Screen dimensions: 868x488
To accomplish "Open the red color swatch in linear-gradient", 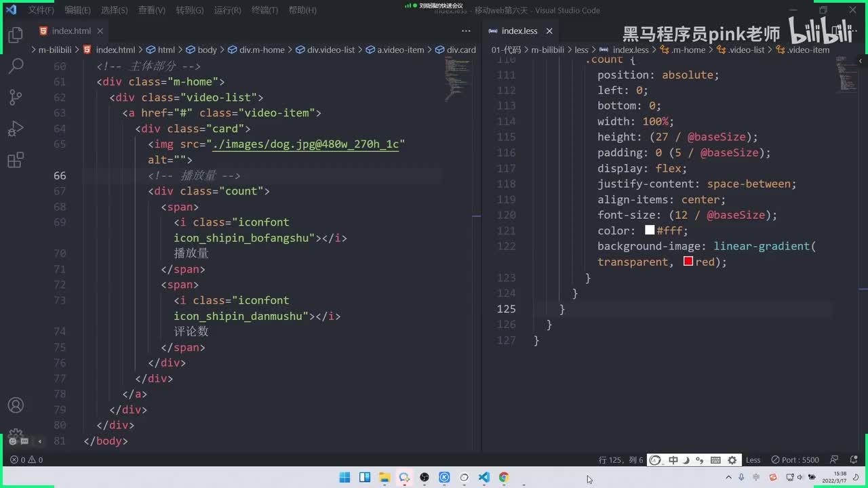I will (x=688, y=262).
